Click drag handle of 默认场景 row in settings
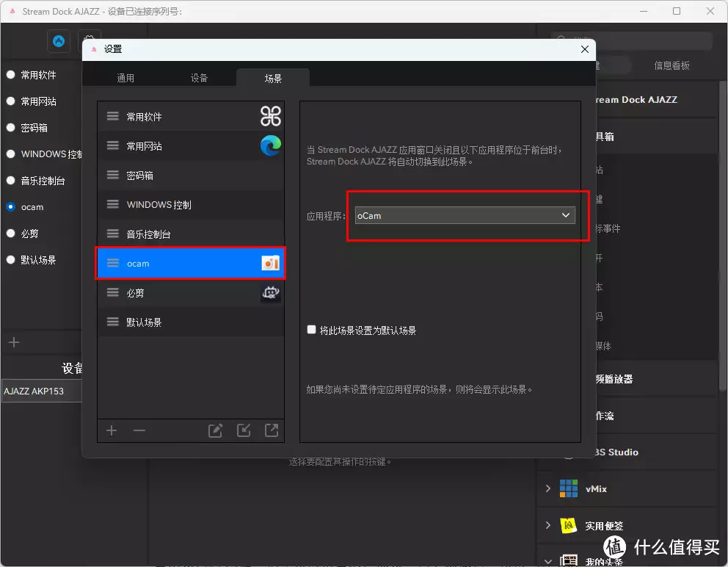This screenshot has width=728, height=567. tap(113, 322)
